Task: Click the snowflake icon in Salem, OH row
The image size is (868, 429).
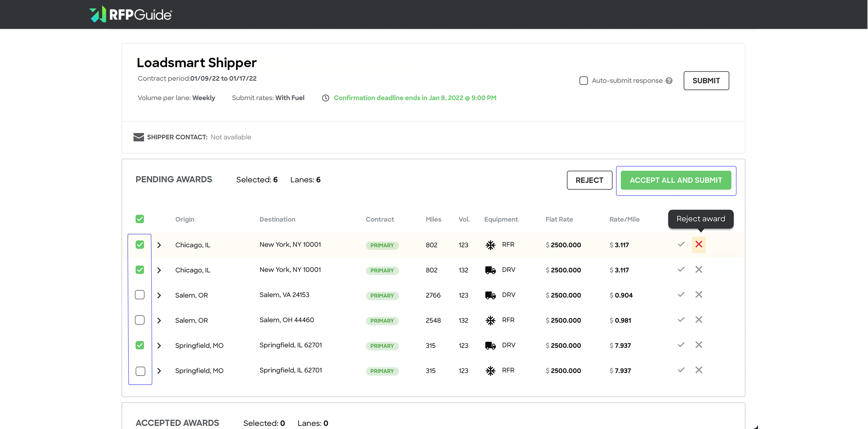Action: point(490,320)
